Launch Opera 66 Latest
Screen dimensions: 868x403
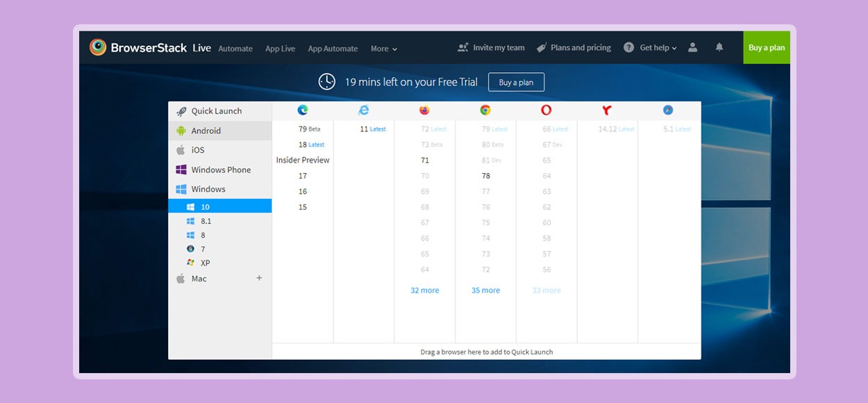click(x=556, y=129)
